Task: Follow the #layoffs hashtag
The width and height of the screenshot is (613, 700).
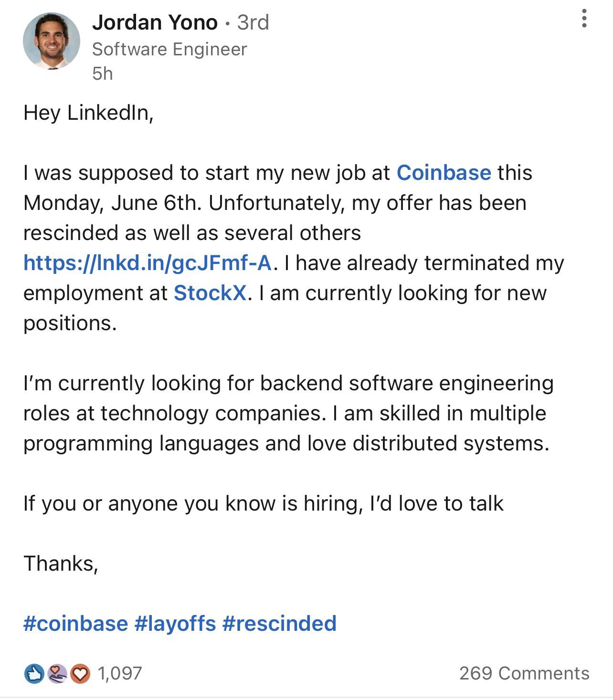Action: pyautogui.click(x=175, y=624)
